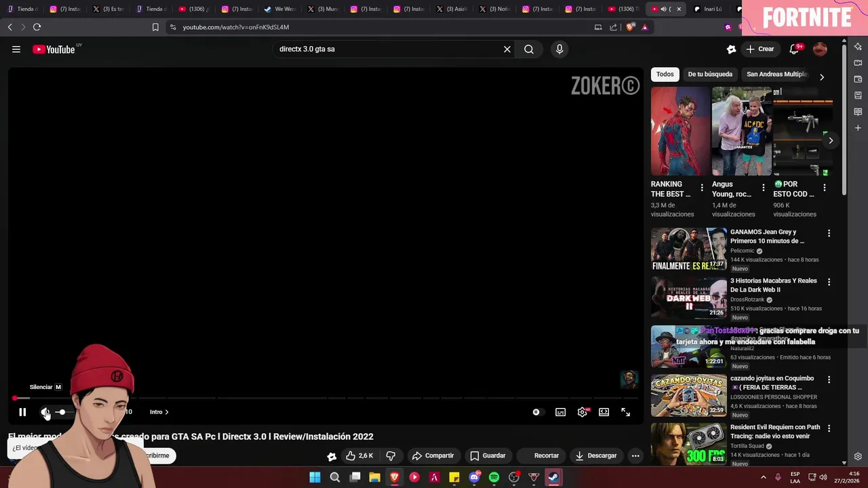Open Windows taskbar search
Screen dimensions: 868x488
coord(334,477)
